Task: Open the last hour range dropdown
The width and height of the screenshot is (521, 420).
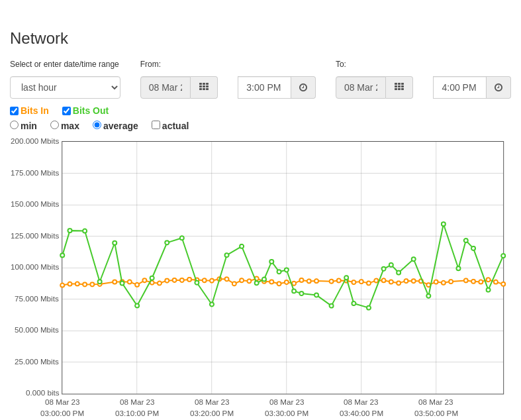Action: tap(65, 87)
